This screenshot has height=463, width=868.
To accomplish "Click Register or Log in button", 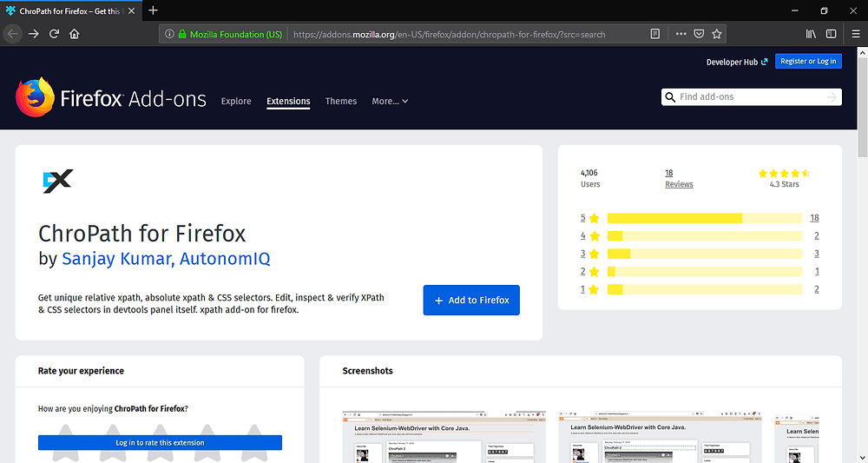I will click(808, 62).
